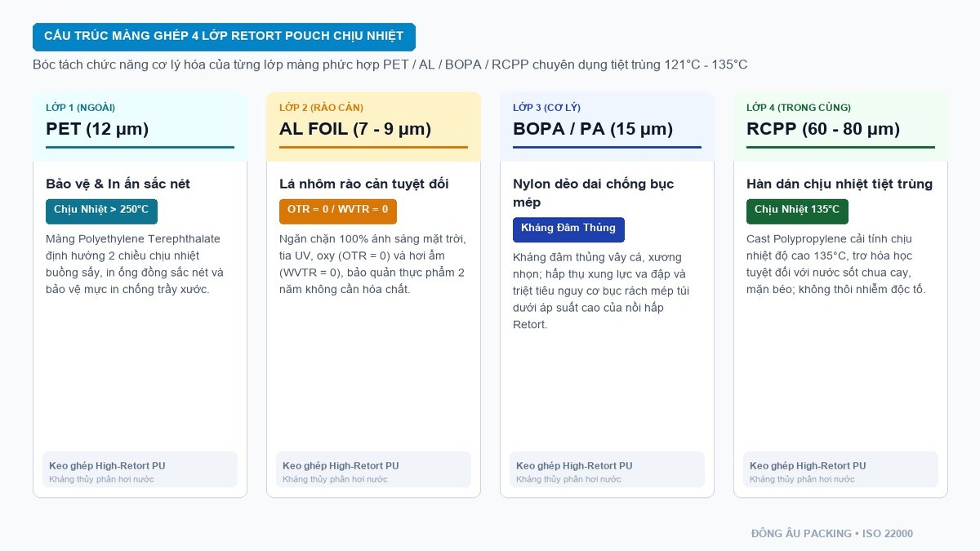Click the "LỚP 2 (RÀO CẢN)" label
Image resolution: width=980 pixels, height=551 pixels.
point(321,108)
